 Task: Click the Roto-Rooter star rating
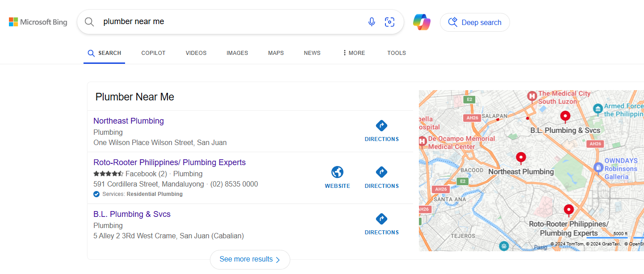(109, 174)
